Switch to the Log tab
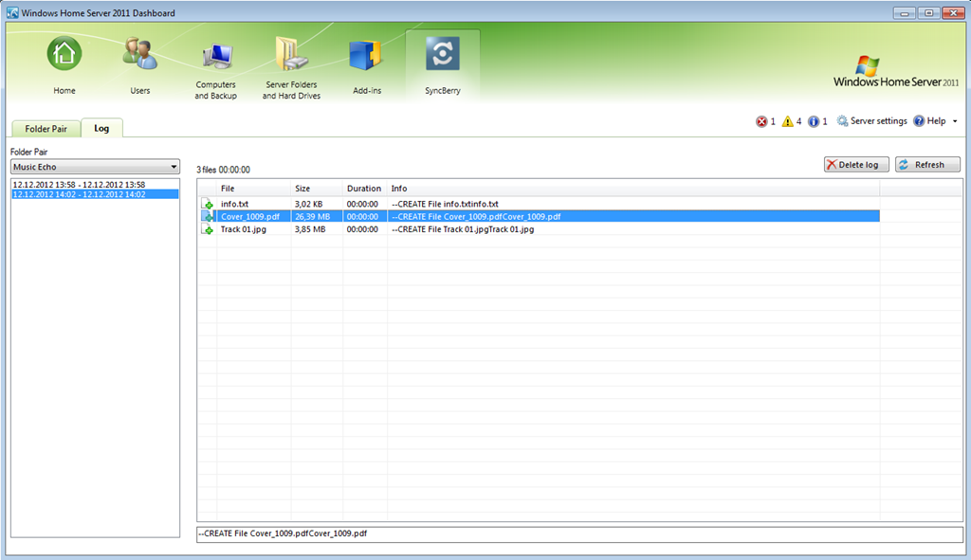 pos(101,129)
